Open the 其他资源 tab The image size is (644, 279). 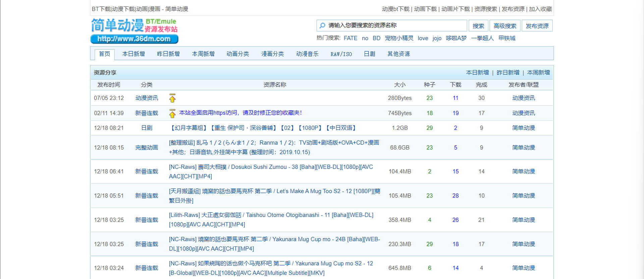[398, 54]
